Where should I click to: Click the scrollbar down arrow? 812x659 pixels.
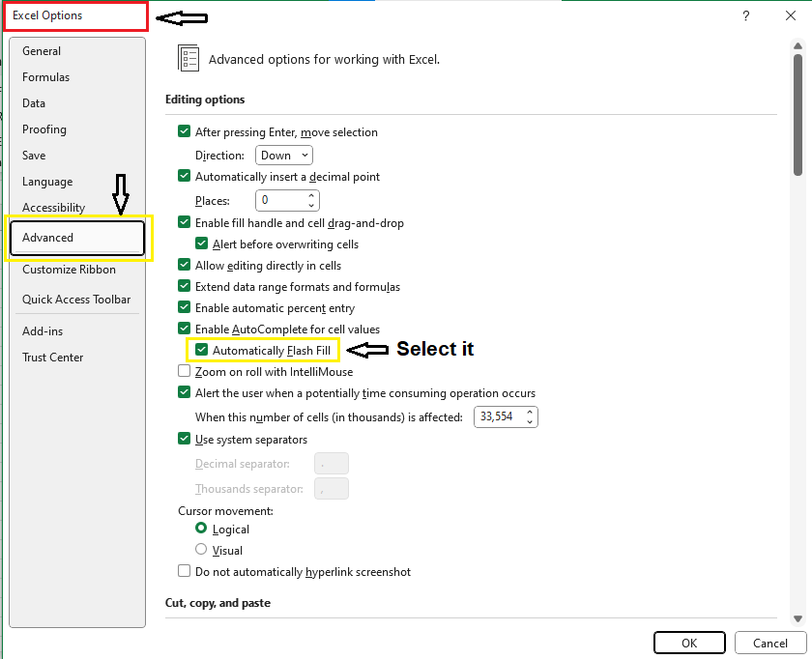click(798, 618)
